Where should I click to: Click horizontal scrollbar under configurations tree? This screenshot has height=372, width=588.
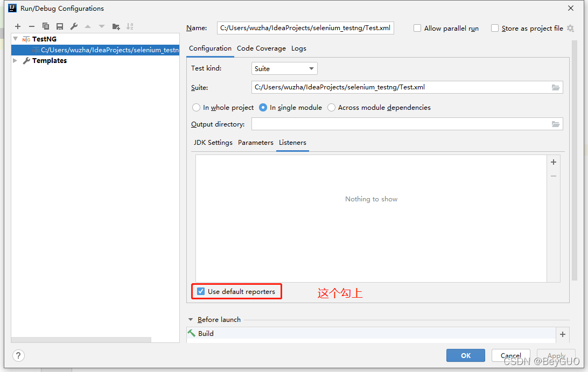[x=81, y=340]
